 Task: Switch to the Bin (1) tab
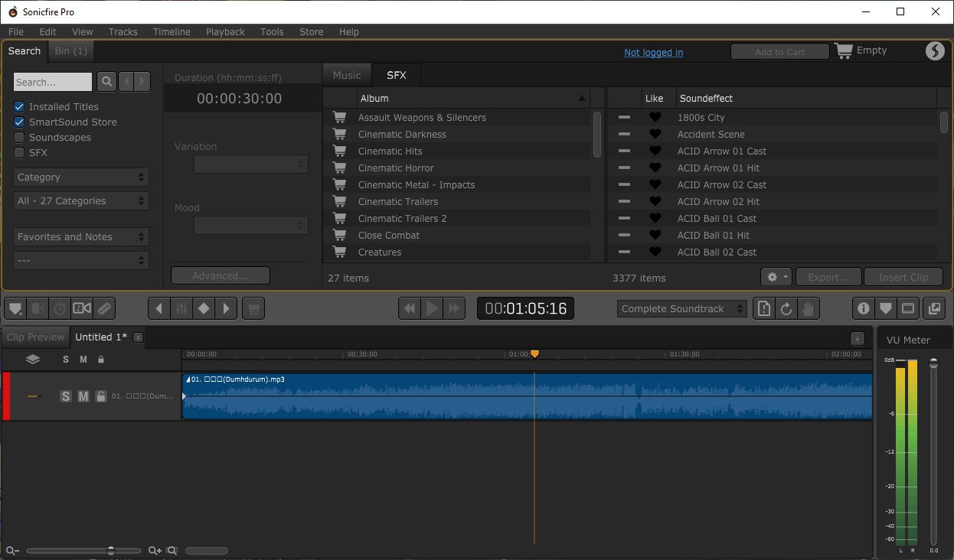tap(70, 50)
